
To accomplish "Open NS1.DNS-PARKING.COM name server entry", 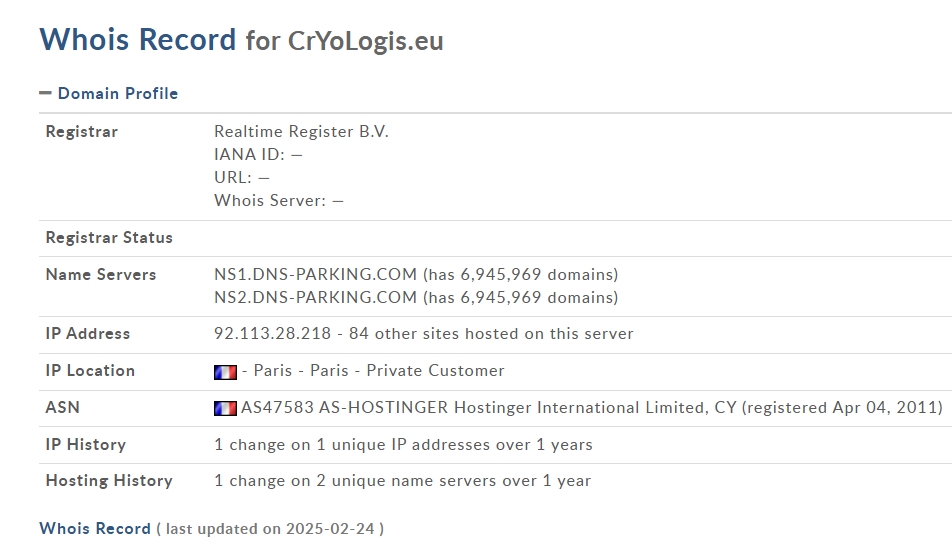I will [x=315, y=274].
